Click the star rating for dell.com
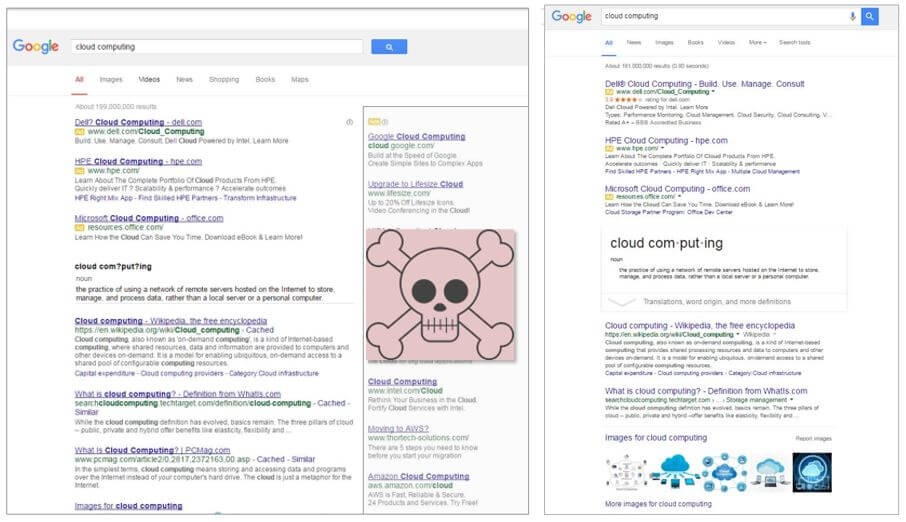 pos(626,99)
